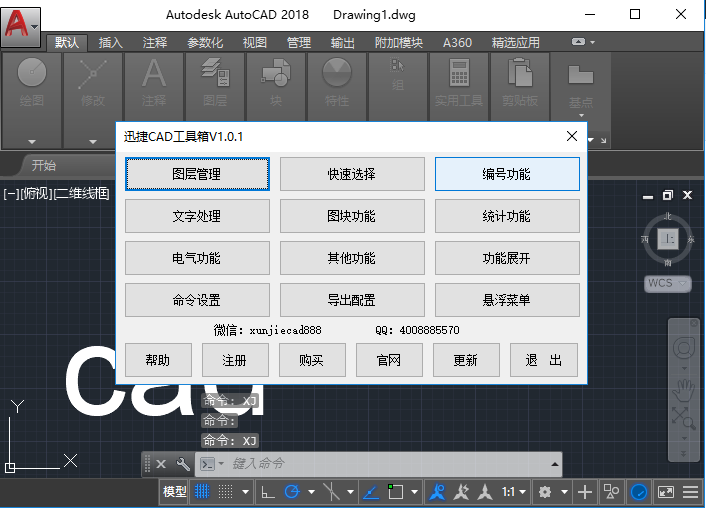
Task: Click the 模型 model space button
Action: [x=175, y=492]
